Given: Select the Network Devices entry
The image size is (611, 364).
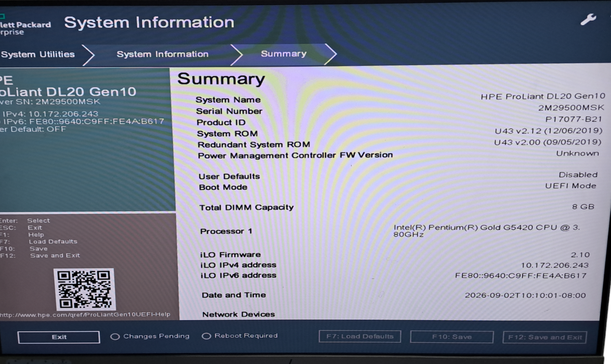Looking at the screenshot, I should 239,314.
